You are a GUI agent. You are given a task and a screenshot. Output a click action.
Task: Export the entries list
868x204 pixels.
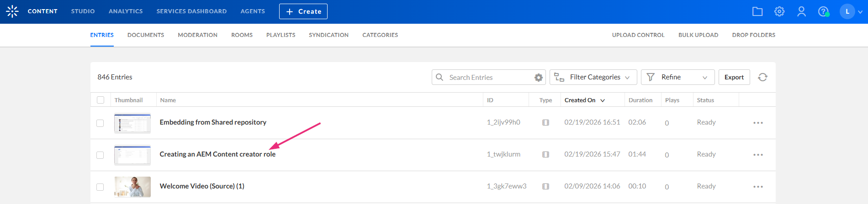[734, 77]
